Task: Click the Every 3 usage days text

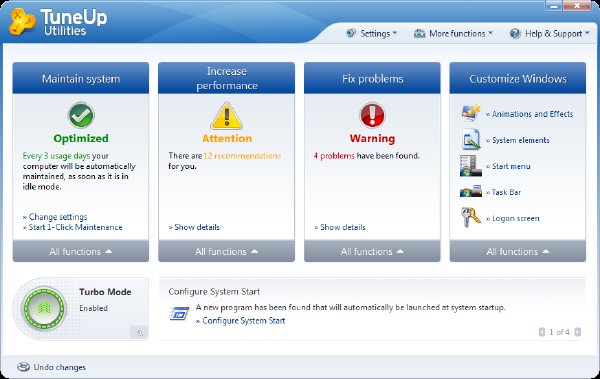Action: [x=57, y=156]
